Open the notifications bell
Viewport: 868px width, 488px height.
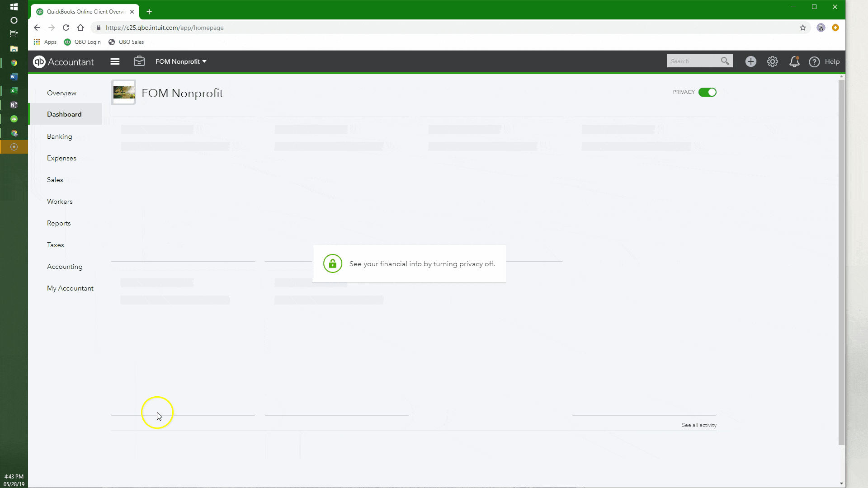794,61
